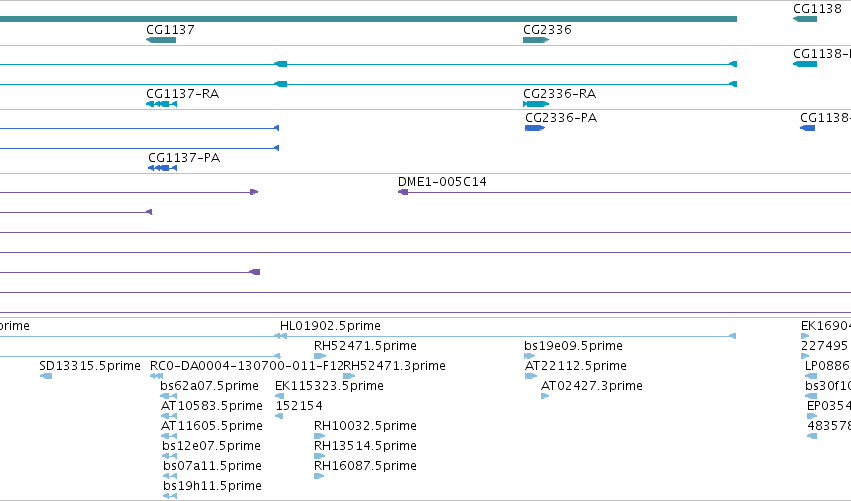Viewport: 851px width, 501px height.
Task: Select the CG1137-PA text label
Action: pos(184,158)
